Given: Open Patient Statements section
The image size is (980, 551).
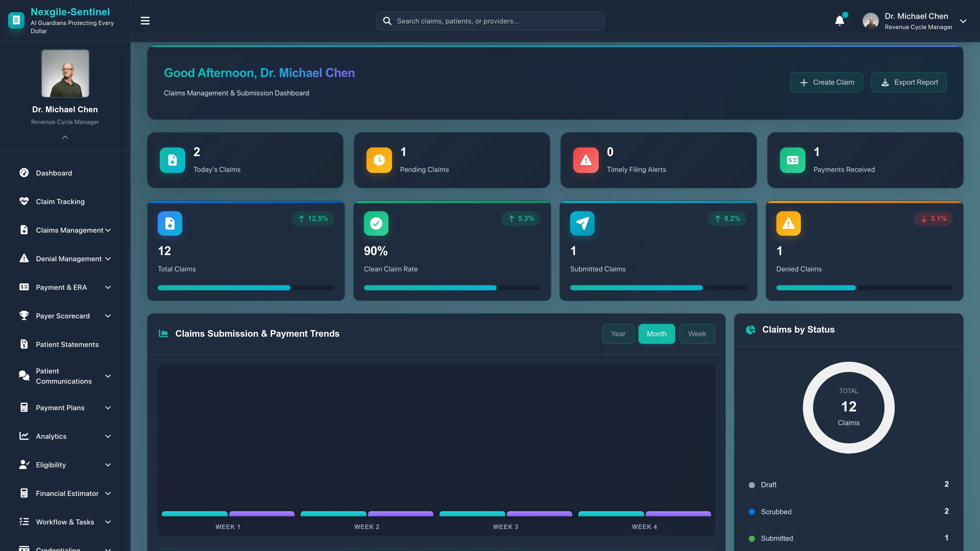Looking at the screenshot, I should coord(67,345).
